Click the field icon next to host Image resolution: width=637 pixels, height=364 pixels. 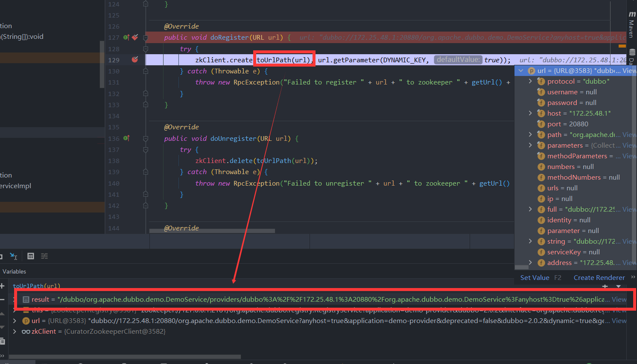point(541,113)
